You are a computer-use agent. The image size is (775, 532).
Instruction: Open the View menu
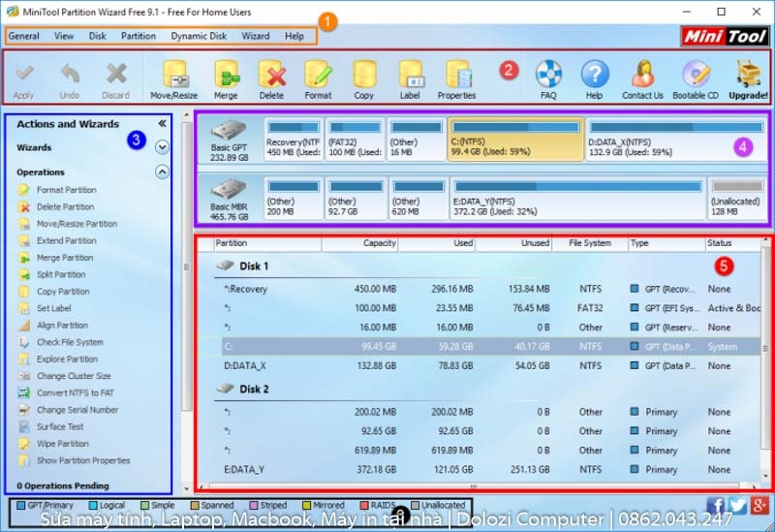(x=64, y=36)
